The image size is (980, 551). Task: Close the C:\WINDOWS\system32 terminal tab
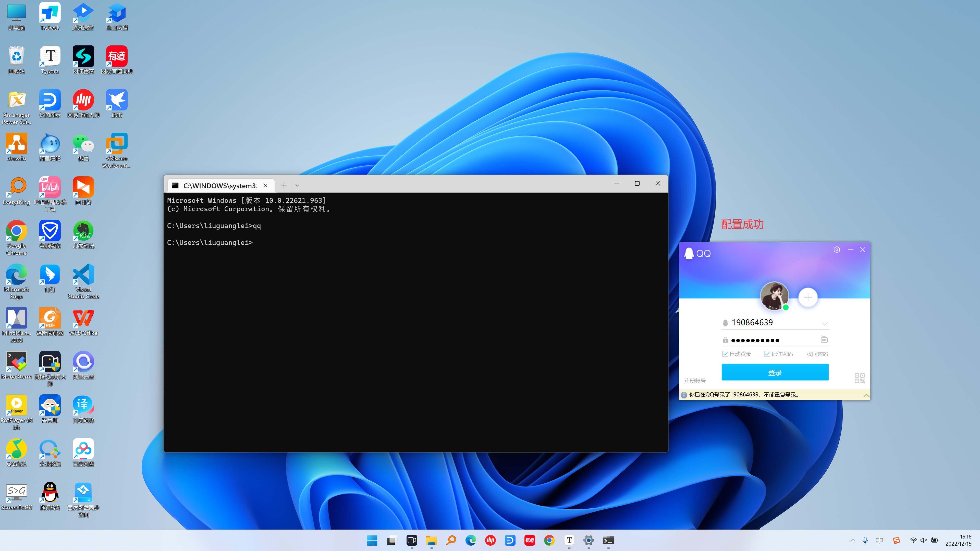click(x=265, y=185)
